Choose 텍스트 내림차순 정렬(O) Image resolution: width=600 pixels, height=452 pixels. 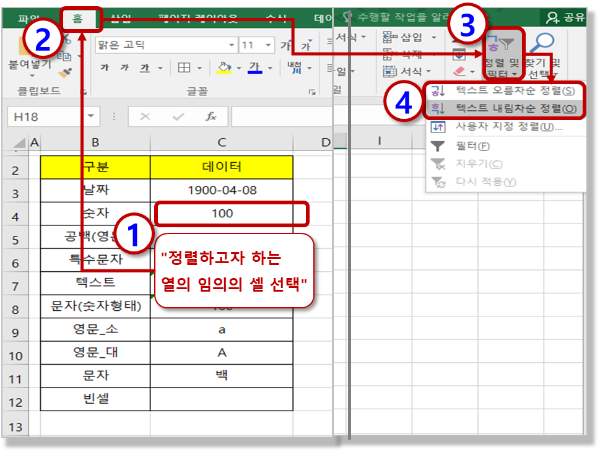pyautogui.click(x=504, y=109)
